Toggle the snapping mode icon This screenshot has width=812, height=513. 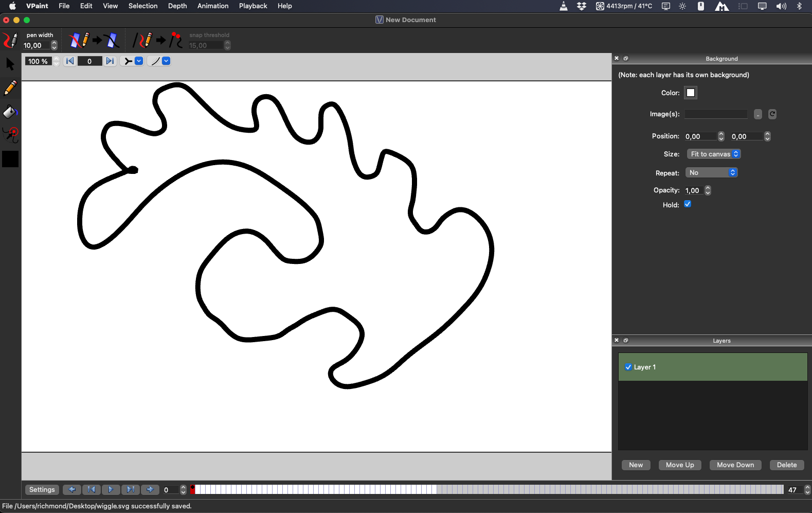click(158, 40)
